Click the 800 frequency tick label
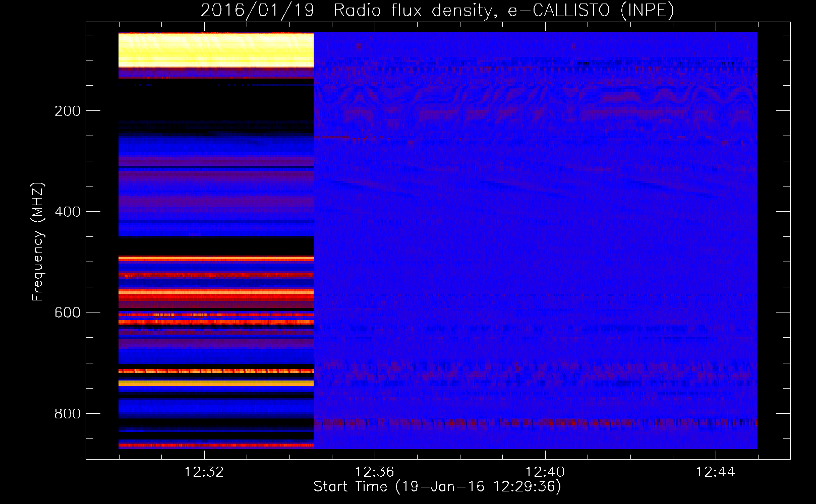816x504 pixels. (x=68, y=414)
